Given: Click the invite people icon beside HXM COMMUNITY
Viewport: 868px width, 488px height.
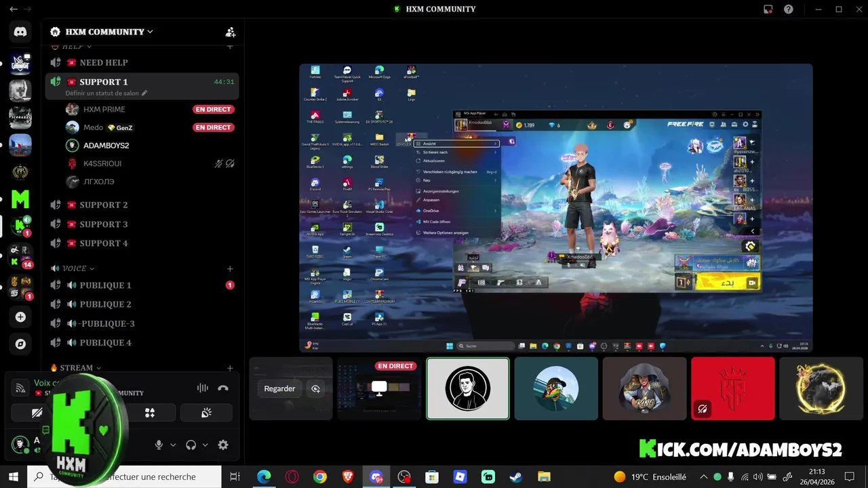Looking at the screenshot, I should 231,32.
